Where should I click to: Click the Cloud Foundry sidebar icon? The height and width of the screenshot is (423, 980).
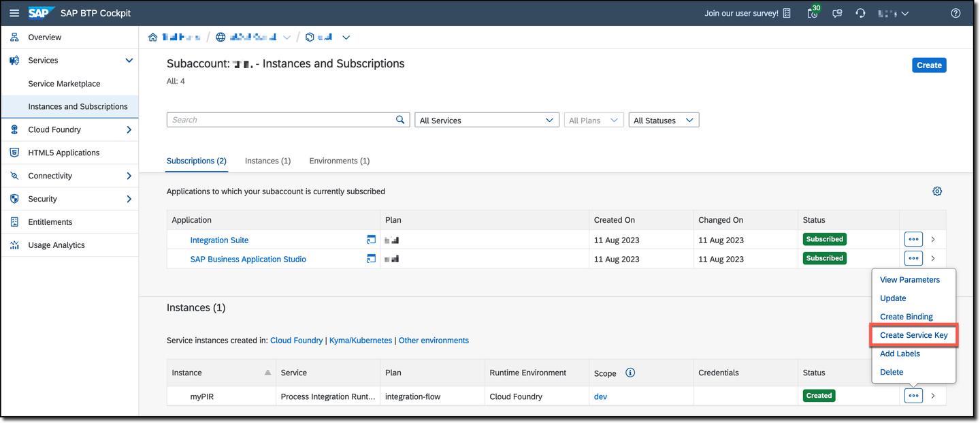[x=14, y=129]
